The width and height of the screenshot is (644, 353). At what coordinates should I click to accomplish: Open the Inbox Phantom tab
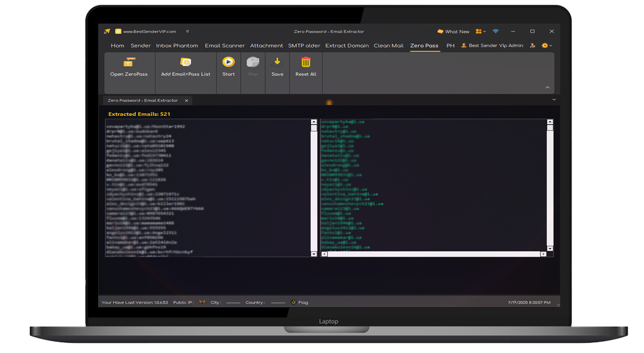coord(177,46)
